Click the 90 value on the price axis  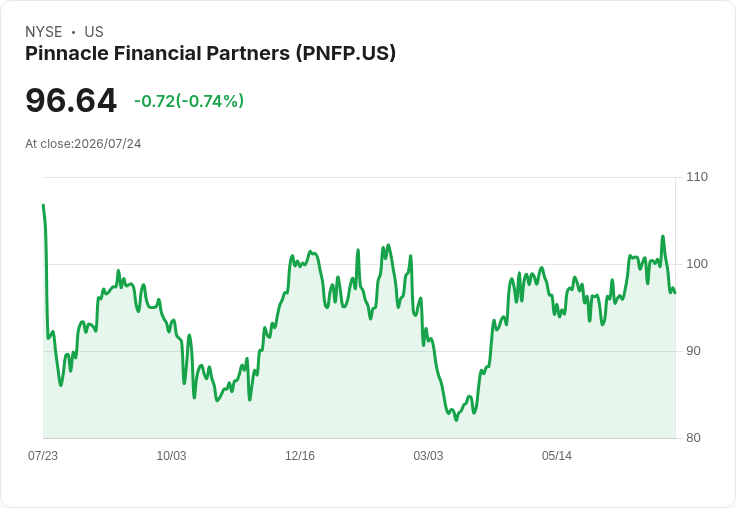pos(693,351)
